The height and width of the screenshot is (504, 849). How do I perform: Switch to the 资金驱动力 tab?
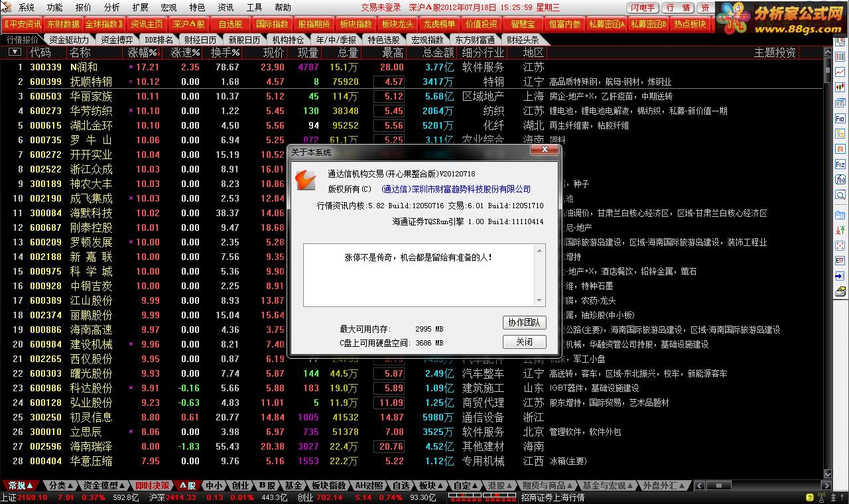(69, 40)
